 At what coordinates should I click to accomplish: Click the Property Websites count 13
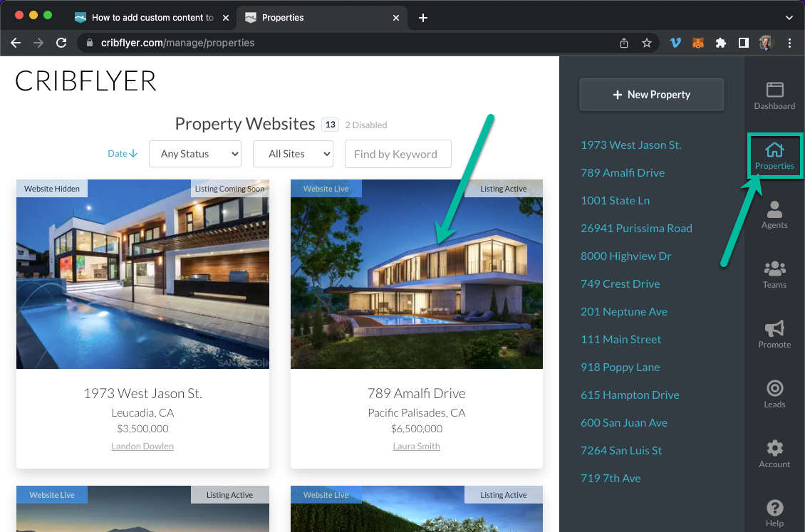pyautogui.click(x=330, y=125)
